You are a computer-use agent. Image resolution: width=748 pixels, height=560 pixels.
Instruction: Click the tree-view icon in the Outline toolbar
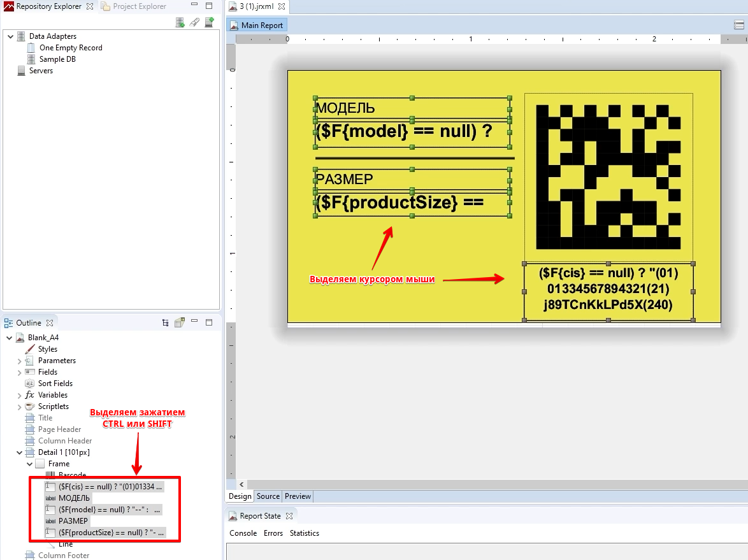click(166, 323)
